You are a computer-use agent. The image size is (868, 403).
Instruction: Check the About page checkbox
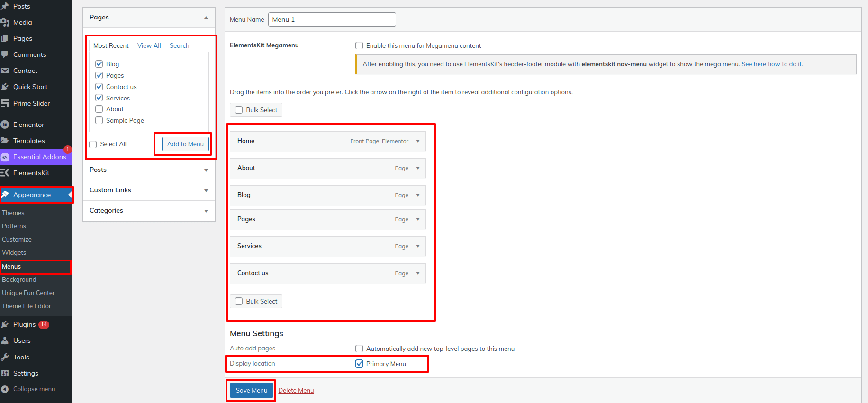point(99,109)
